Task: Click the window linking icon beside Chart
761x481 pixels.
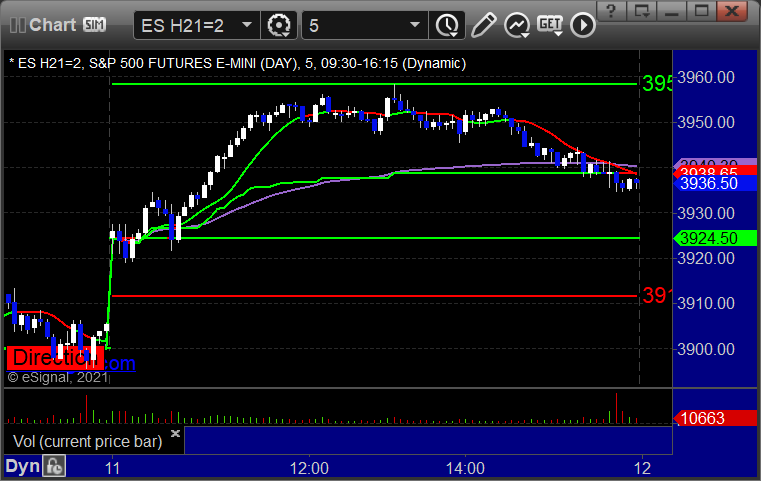Action: [x=18, y=25]
